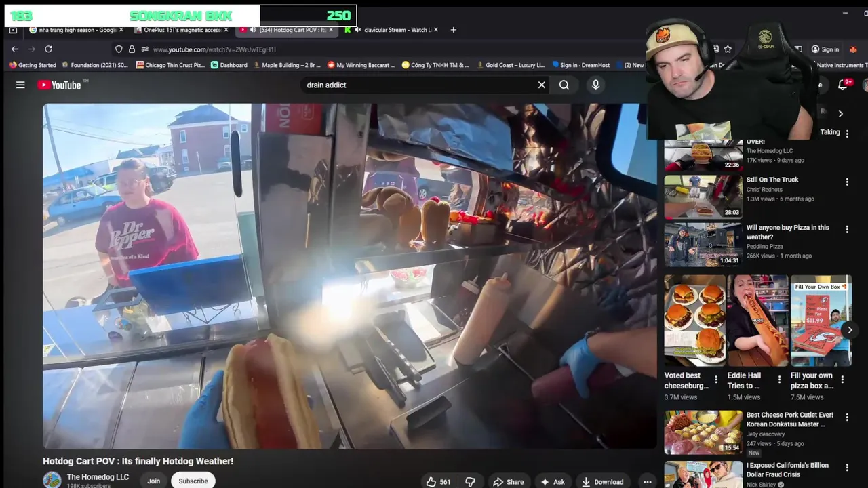Show more filter chips with the chevron
The width and height of the screenshot is (868, 488).
coord(840,113)
